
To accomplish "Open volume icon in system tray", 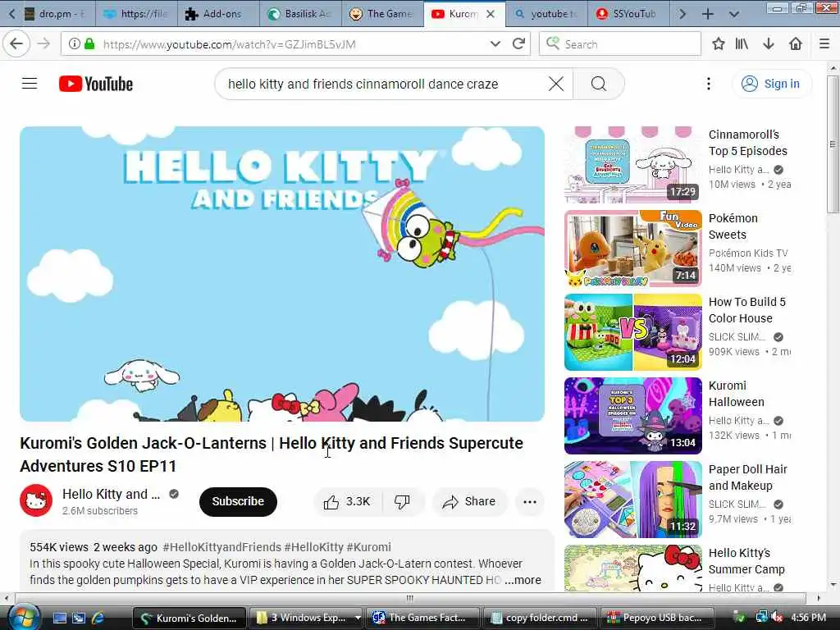I will (x=778, y=618).
